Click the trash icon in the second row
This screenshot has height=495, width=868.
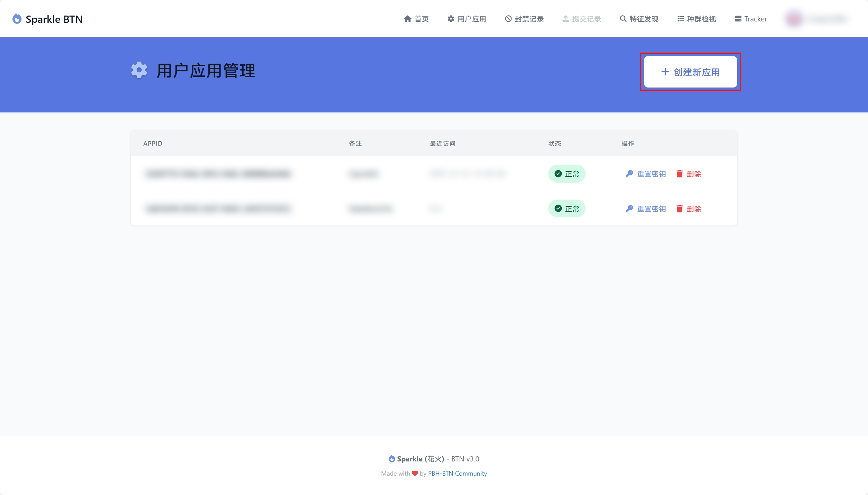pos(679,209)
